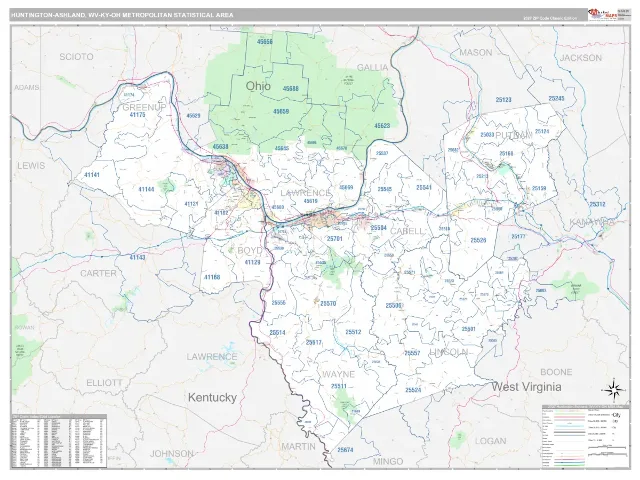This screenshot has height=480, width=640.
Task: Click ZIP code 25545
Action: click(x=384, y=189)
